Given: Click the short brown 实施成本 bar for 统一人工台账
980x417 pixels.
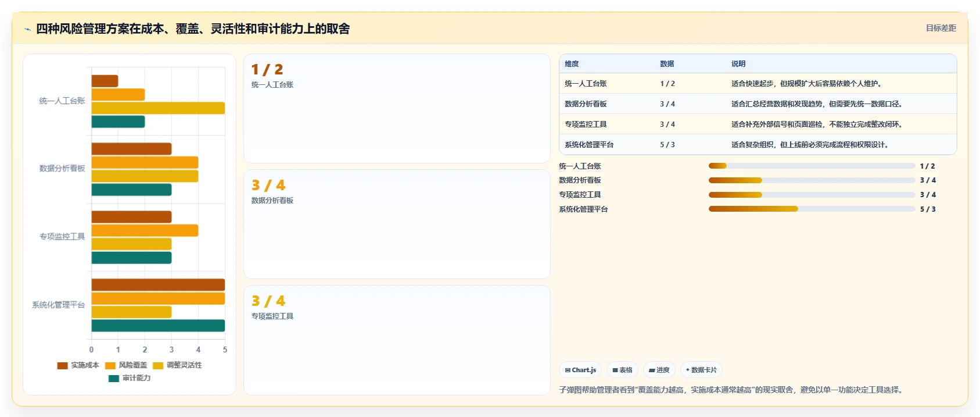Looking at the screenshot, I should (105, 81).
